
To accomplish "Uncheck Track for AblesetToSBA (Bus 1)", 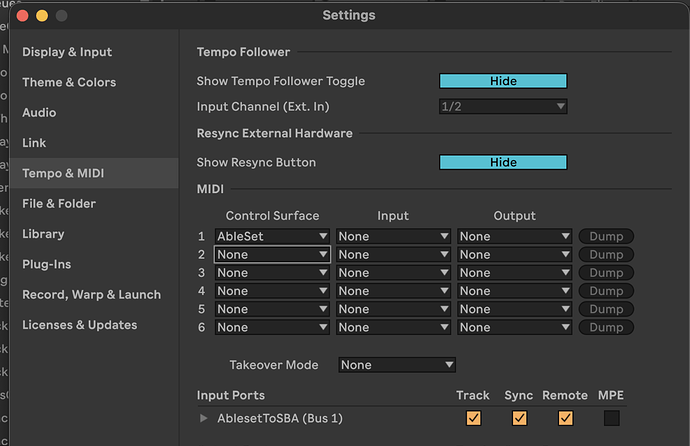I will tap(473, 418).
